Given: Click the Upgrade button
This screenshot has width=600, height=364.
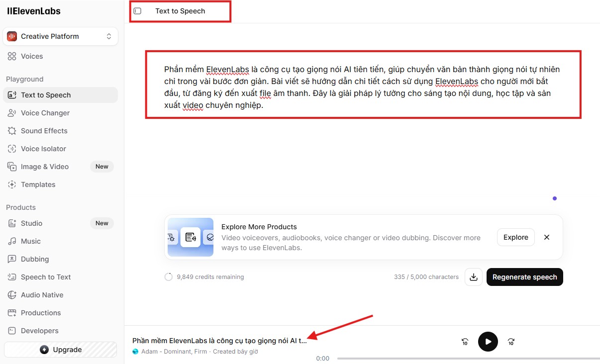Looking at the screenshot, I should point(60,350).
